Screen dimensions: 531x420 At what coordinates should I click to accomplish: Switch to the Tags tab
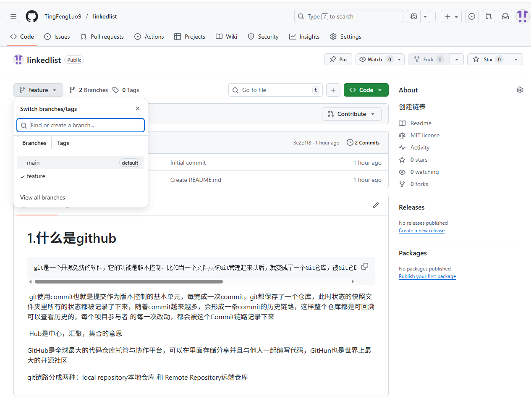pyautogui.click(x=63, y=143)
